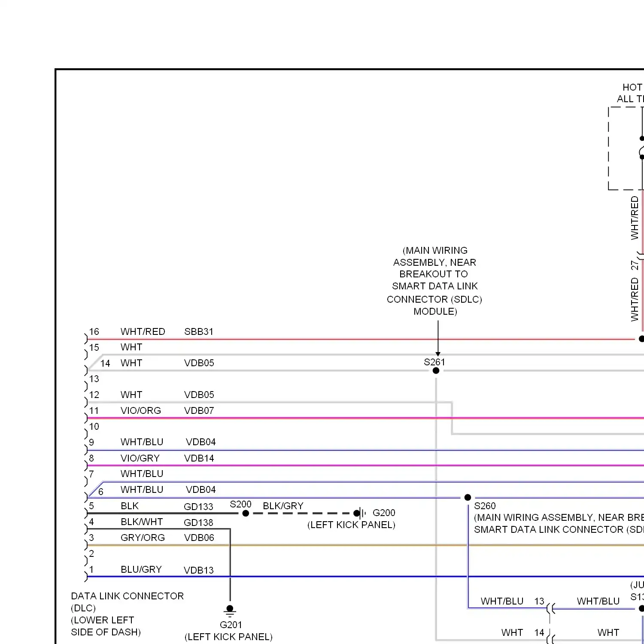Select the VDB06 circuit label
Image resolution: width=644 pixels, height=644 pixels.
(199, 538)
